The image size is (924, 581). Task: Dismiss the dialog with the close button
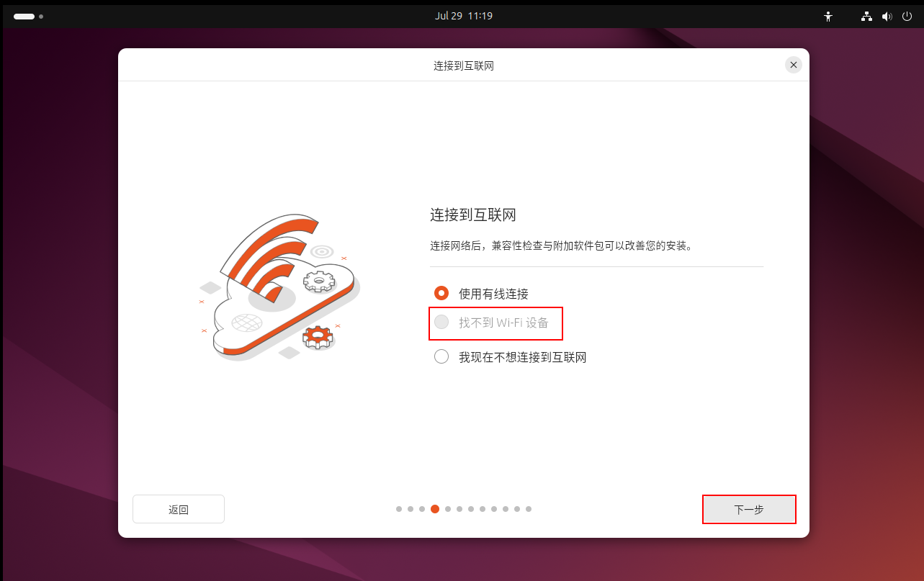tap(793, 64)
